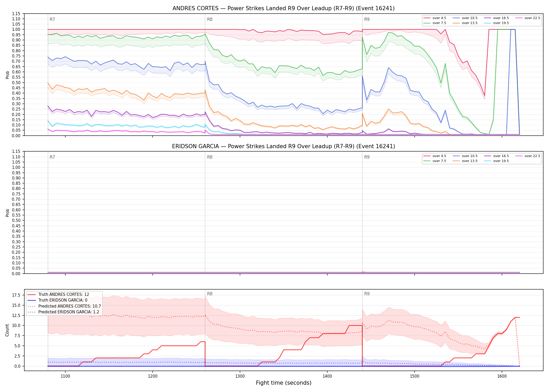Image resolution: width=549 pixels, height=392 pixels.
Task: Click the 'Prob' label of the Eridson Garcia chart
Action: (x=7, y=213)
